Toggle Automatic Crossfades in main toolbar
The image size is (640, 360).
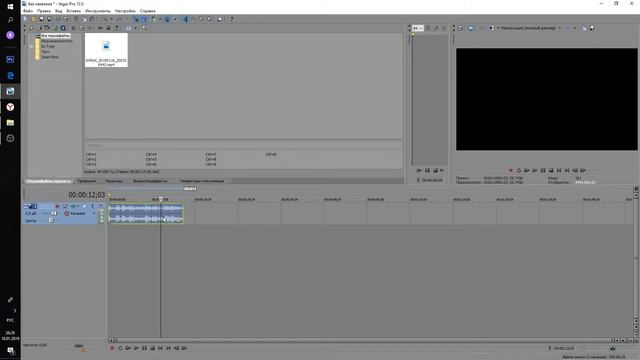point(144,19)
